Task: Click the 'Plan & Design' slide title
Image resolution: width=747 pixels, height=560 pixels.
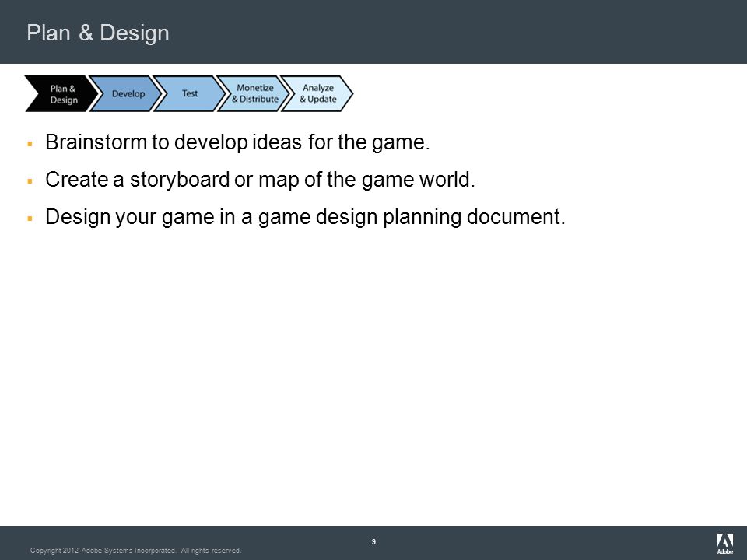Action: pyautogui.click(x=98, y=33)
